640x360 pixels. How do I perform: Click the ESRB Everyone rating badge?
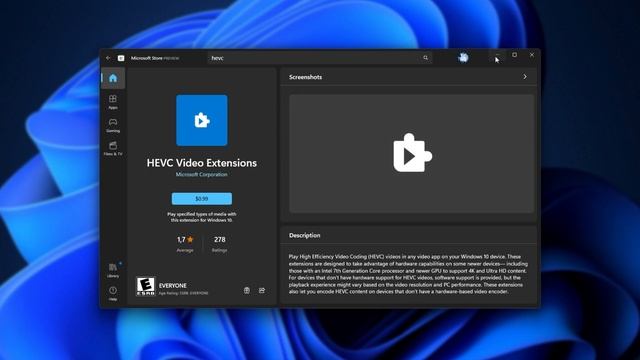[x=145, y=286]
